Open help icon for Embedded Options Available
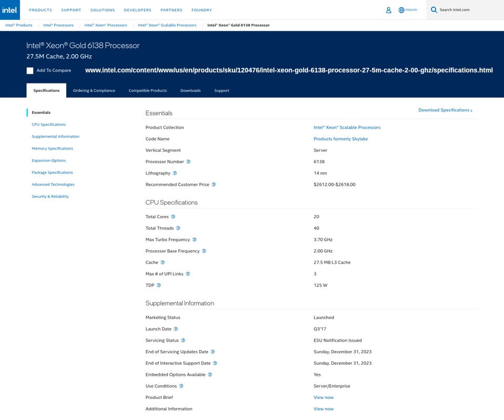The width and height of the screenshot is (504, 420). [x=210, y=375]
